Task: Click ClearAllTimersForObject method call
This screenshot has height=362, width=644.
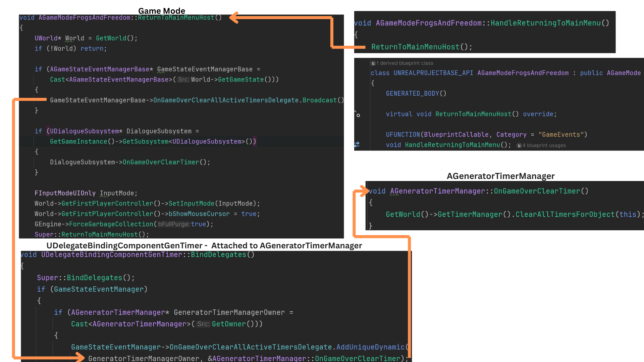Action: pos(565,215)
